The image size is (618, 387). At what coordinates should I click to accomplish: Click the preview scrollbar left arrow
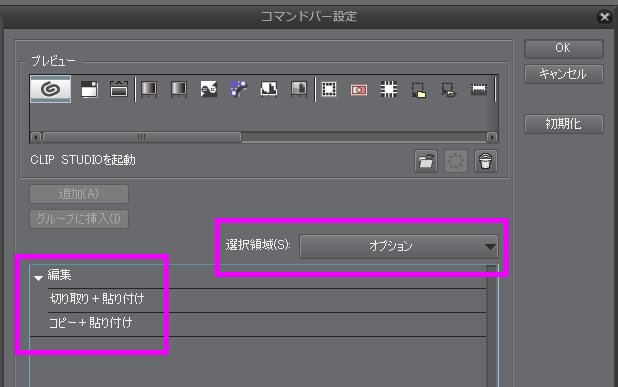[36, 137]
